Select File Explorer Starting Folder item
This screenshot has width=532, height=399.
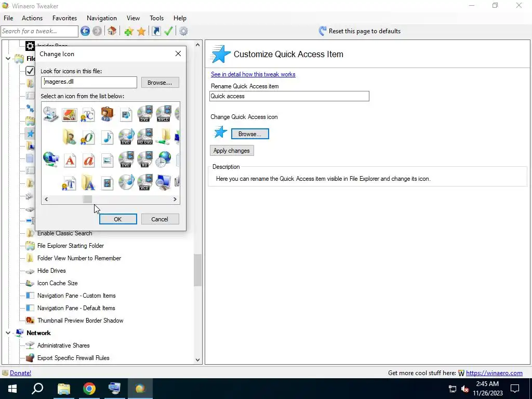pyautogui.click(x=71, y=246)
